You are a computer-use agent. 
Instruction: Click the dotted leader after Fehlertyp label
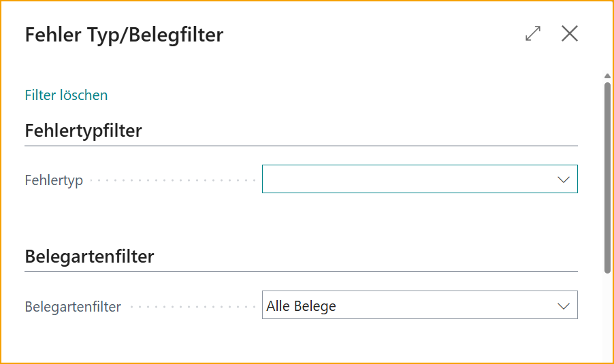tap(172, 180)
